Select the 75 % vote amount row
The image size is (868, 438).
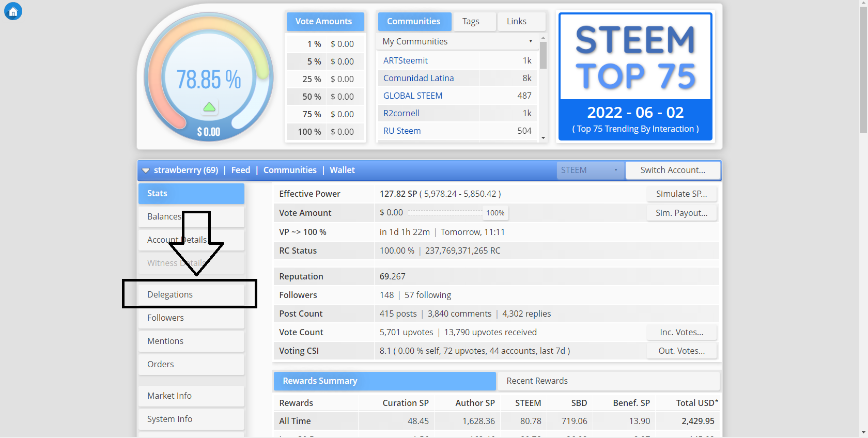326,114
